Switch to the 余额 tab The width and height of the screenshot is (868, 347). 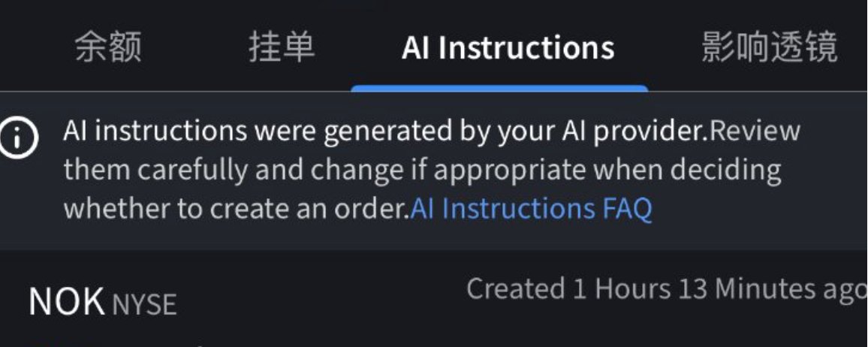click(108, 47)
